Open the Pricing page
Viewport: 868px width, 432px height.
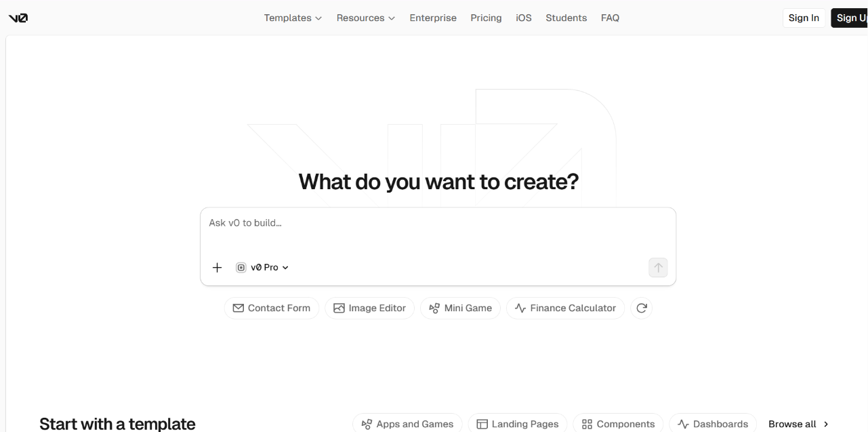point(486,18)
